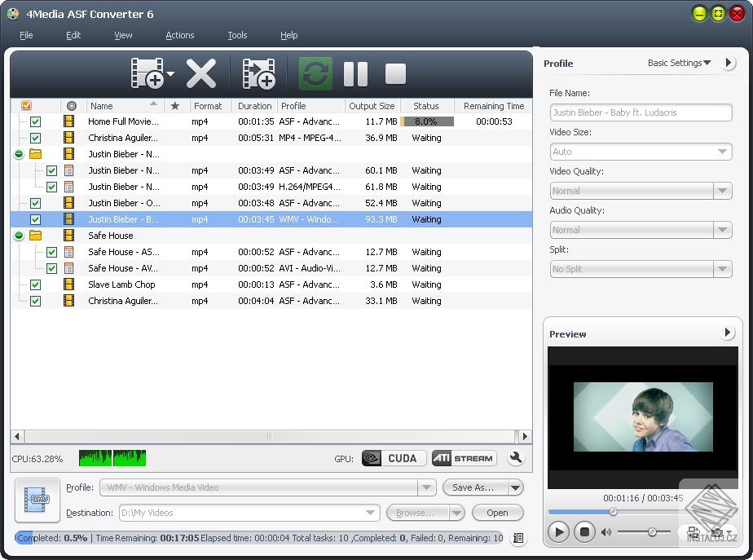Click the Safe House folder icon
753x560 pixels.
point(36,236)
